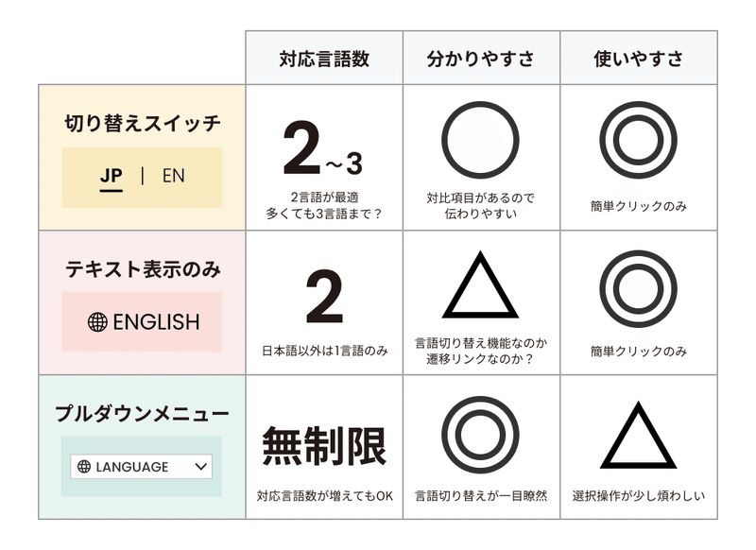756x550 pixels.
Task: Open the LANGUAGE dropdown menu
Action: coord(141,467)
